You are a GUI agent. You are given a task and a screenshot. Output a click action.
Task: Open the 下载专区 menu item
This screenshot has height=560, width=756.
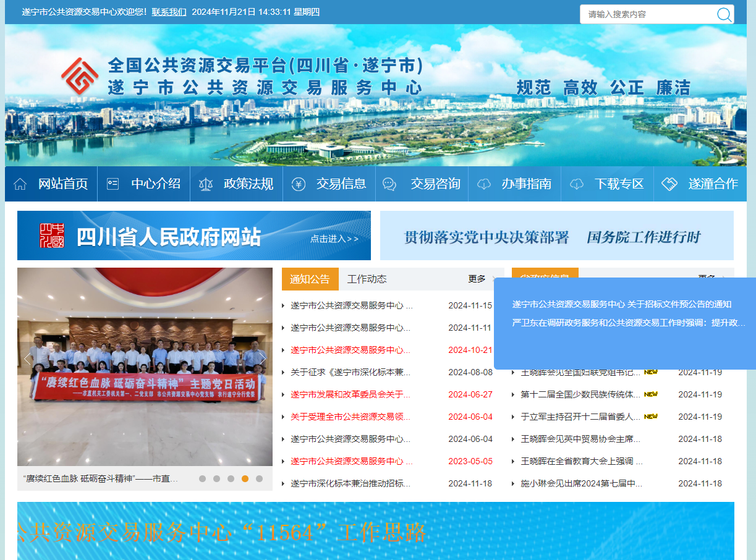click(x=619, y=184)
